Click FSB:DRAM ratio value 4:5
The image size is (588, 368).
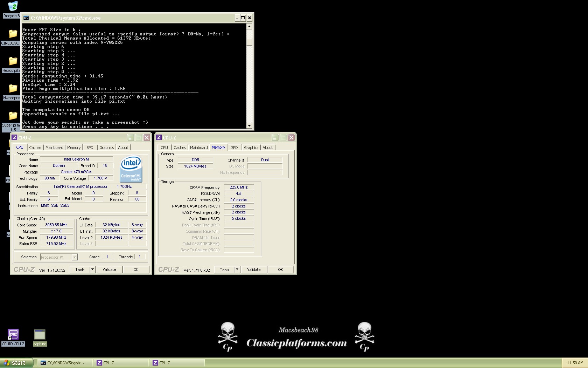pos(239,193)
